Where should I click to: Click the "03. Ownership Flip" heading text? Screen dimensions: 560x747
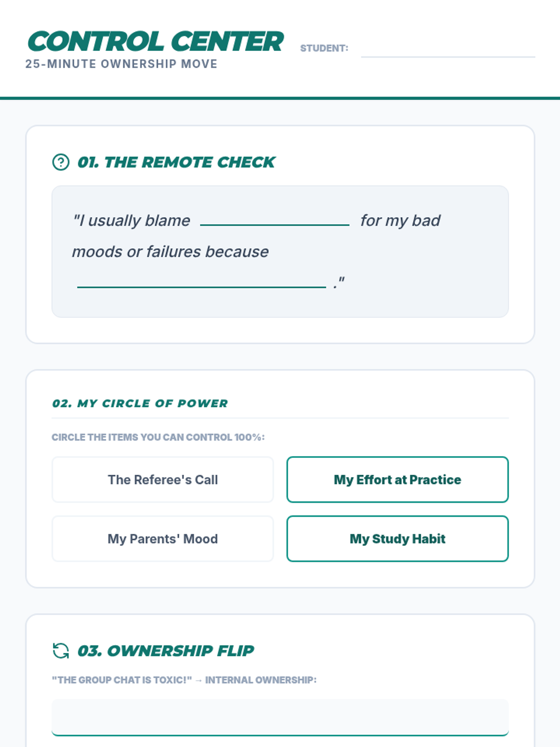[x=166, y=650]
